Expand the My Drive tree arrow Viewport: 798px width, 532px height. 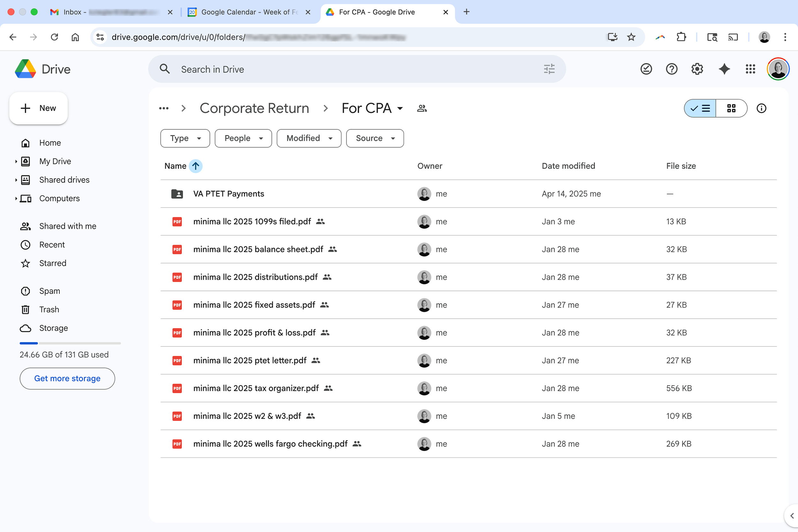(x=16, y=161)
